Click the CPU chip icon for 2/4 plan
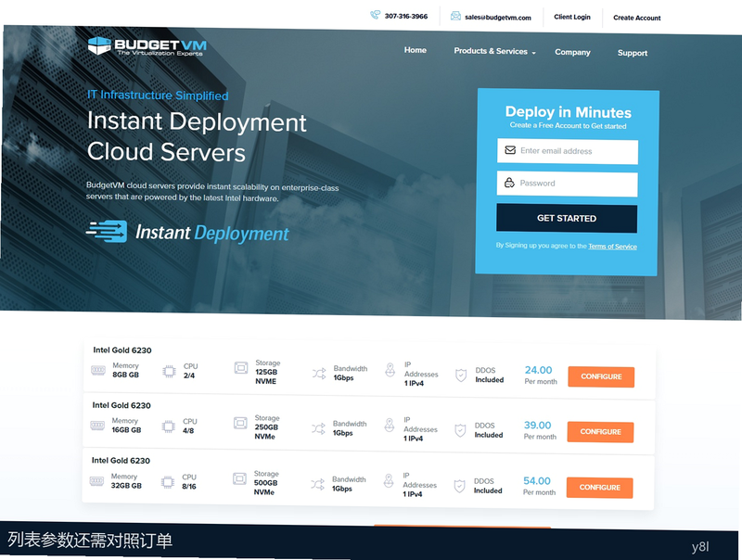This screenshot has width=742, height=560. pos(169,371)
